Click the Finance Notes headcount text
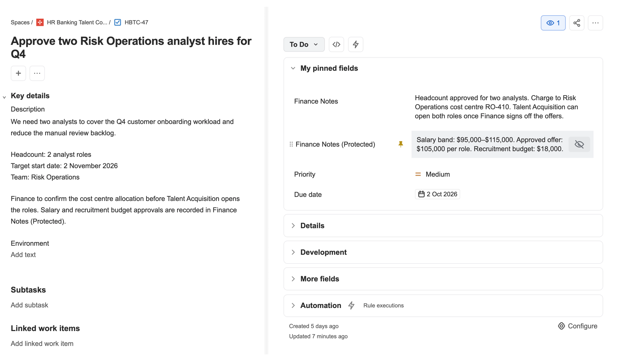Viewport: 623px width, 364px height. 497,107
